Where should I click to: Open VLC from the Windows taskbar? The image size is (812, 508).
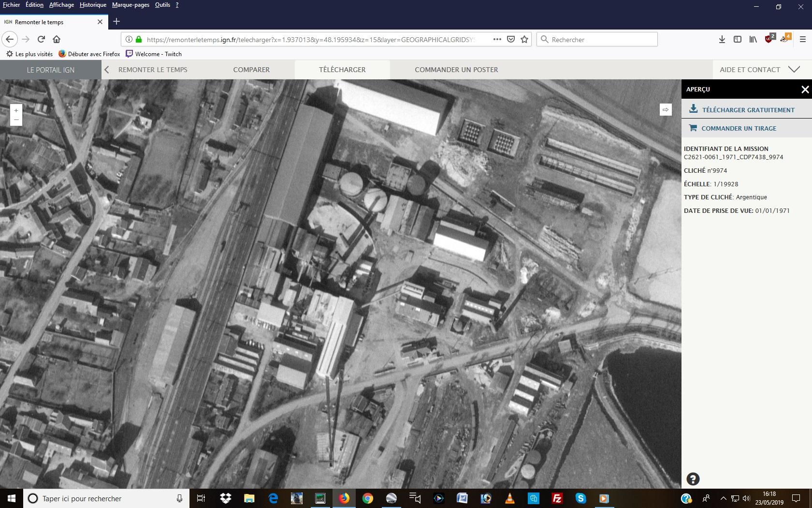pyautogui.click(x=509, y=498)
